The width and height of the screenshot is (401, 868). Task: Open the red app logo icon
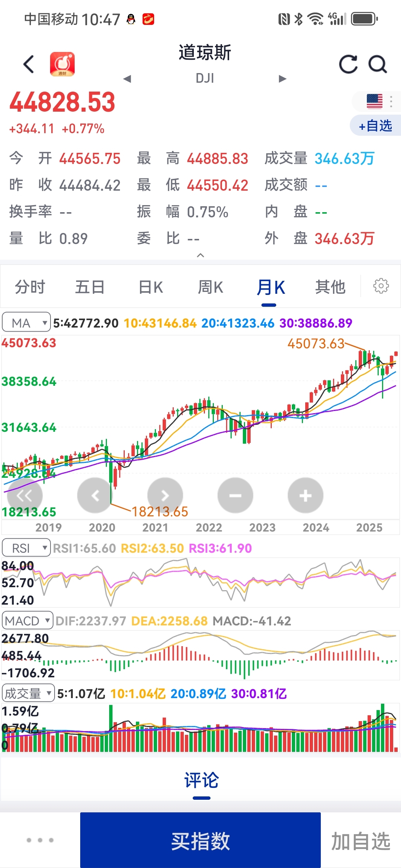pyautogui.click(x=62, y=64)
